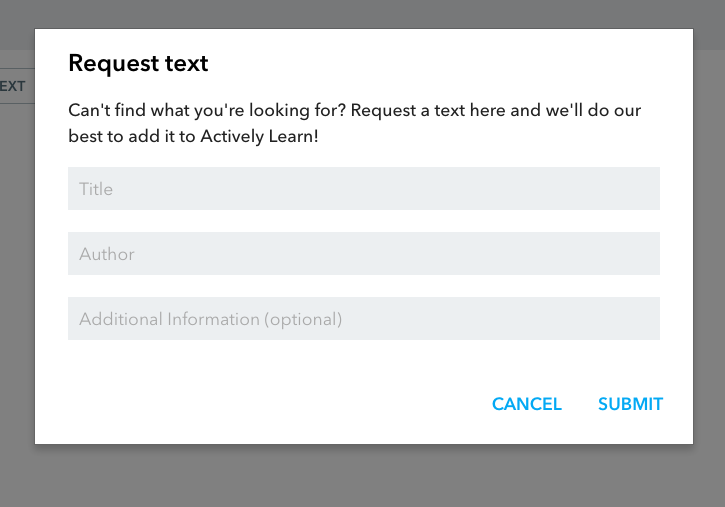Activate the optional Additional Information box
Image resolution: width=725 pixels, height=507 pixels.
point(363,318)
